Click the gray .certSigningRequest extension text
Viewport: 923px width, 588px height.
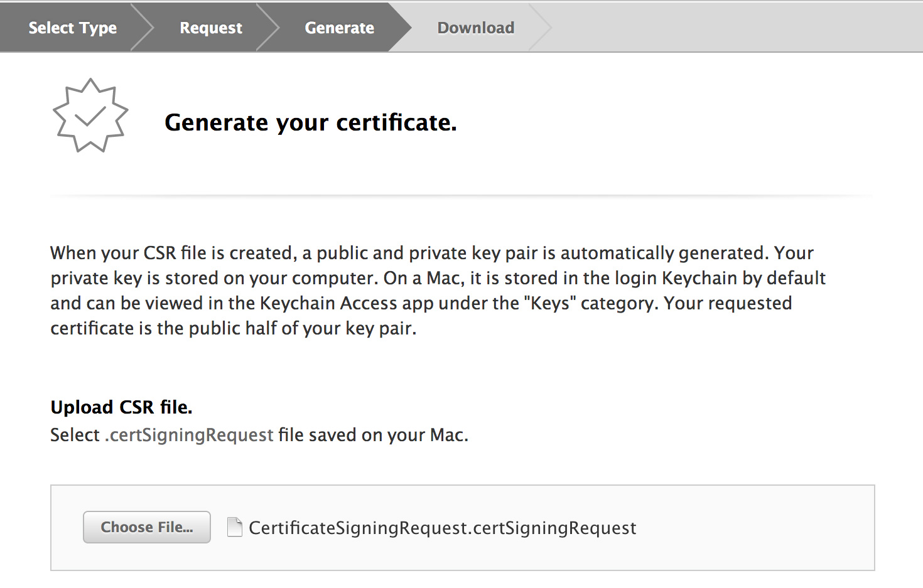click(x=189, y=435)
